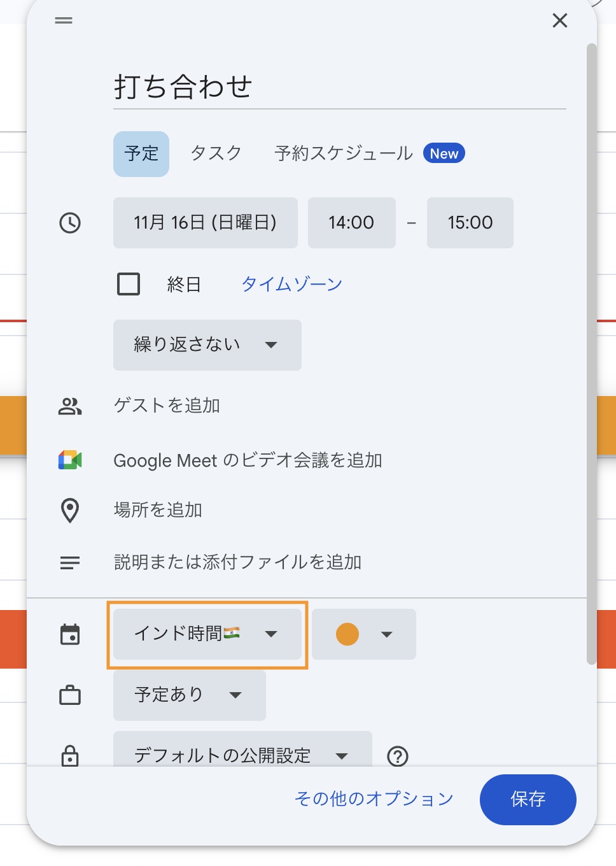The image size is (616, 866).
Task: Open the 予定あり availability dropdown
Action: (189, 695)
